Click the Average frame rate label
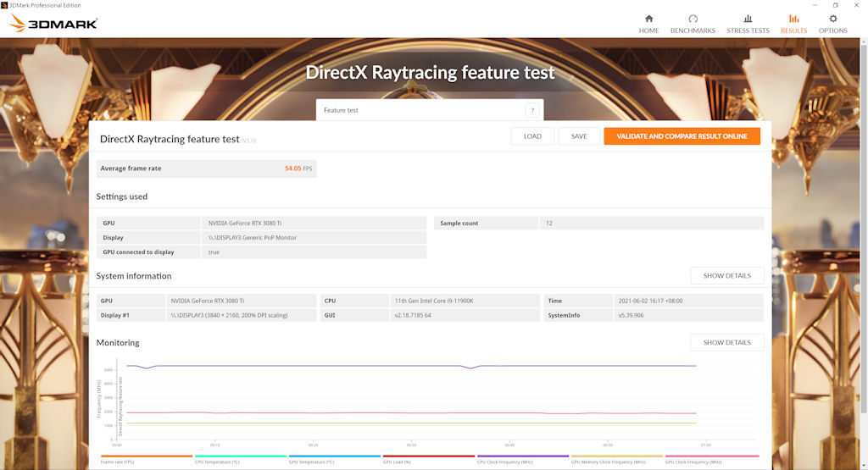Image resolution: width=868 pixels, height=470 pixels. click(x=131, y=169)
